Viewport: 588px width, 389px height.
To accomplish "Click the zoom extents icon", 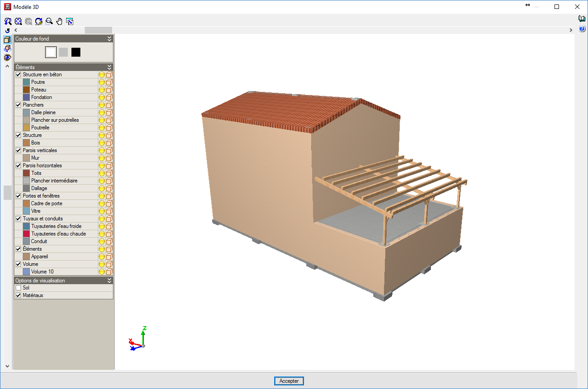I will [x=18, y=21].
